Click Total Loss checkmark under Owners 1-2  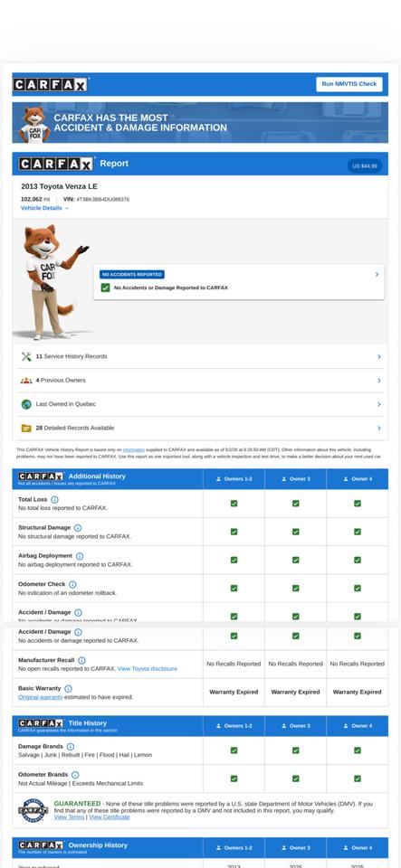click(x=234, y=504)
